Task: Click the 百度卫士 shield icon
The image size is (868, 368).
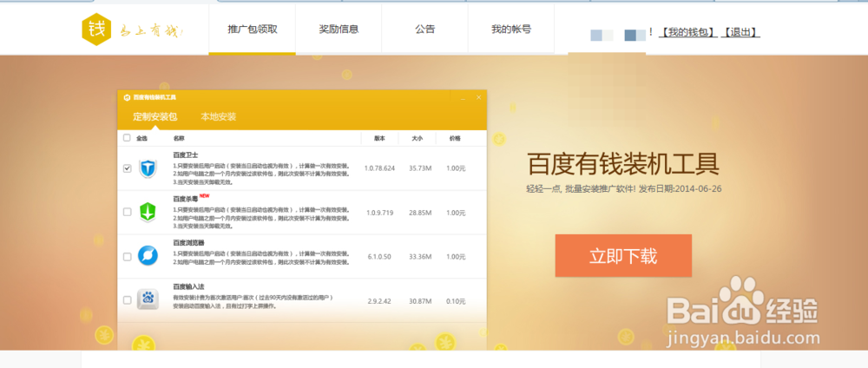Action: pos(148,168)
